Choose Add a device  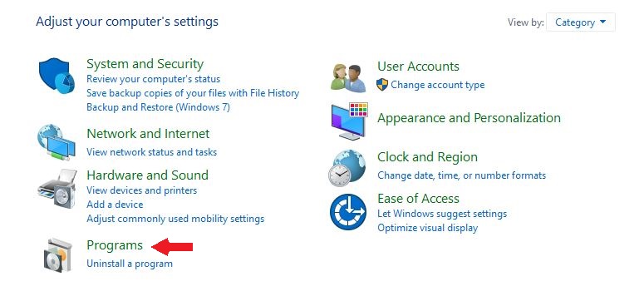(115, 205)
